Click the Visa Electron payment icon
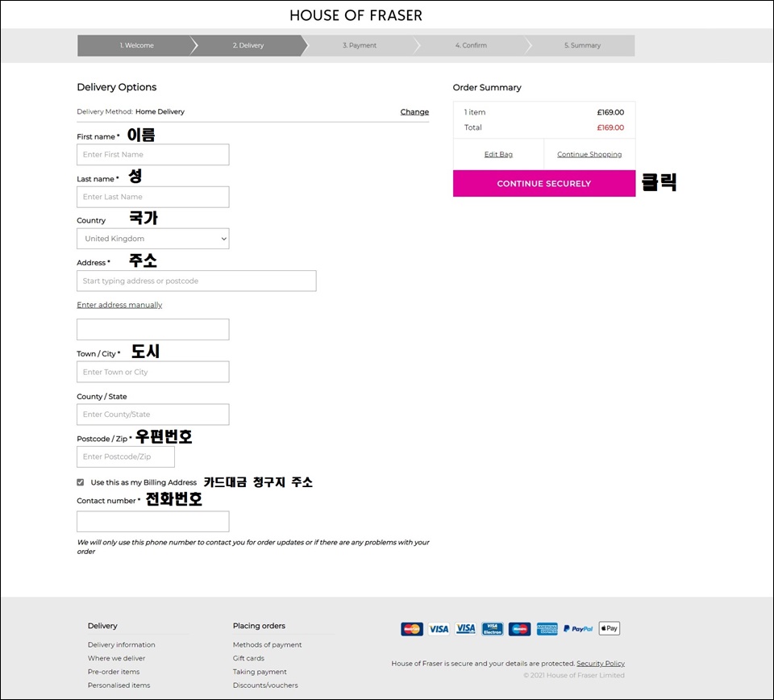 pyautogui.click(x=492, y=628)
